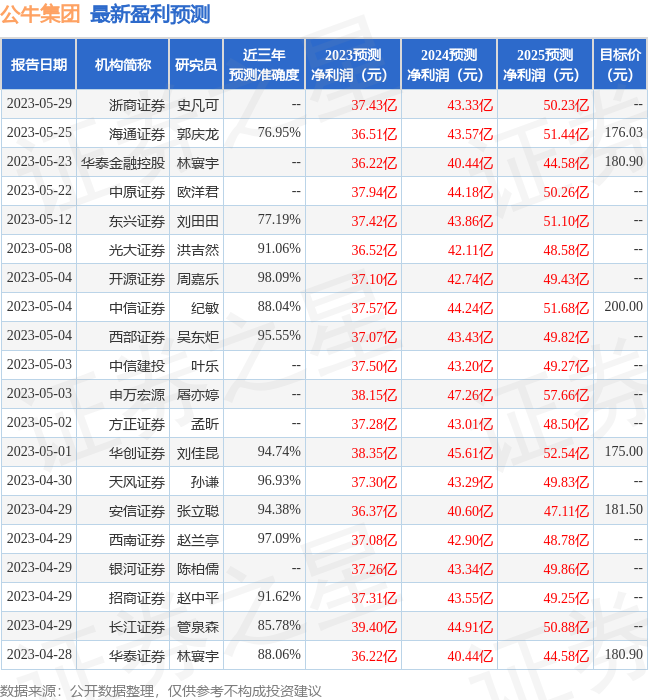Click date 2023-04-30

[39, 481]
